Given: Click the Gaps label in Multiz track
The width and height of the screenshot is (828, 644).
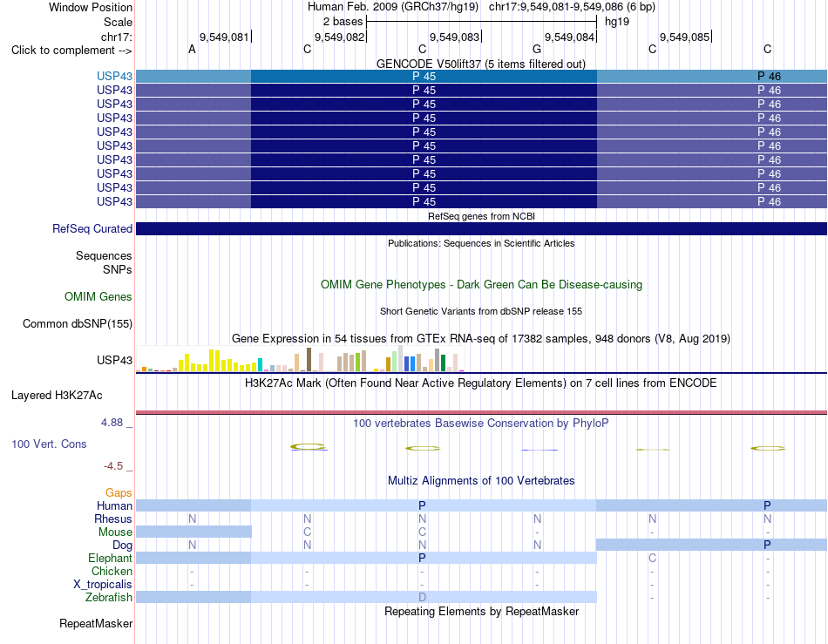Looking at the screenshot, I should point(119,492).
